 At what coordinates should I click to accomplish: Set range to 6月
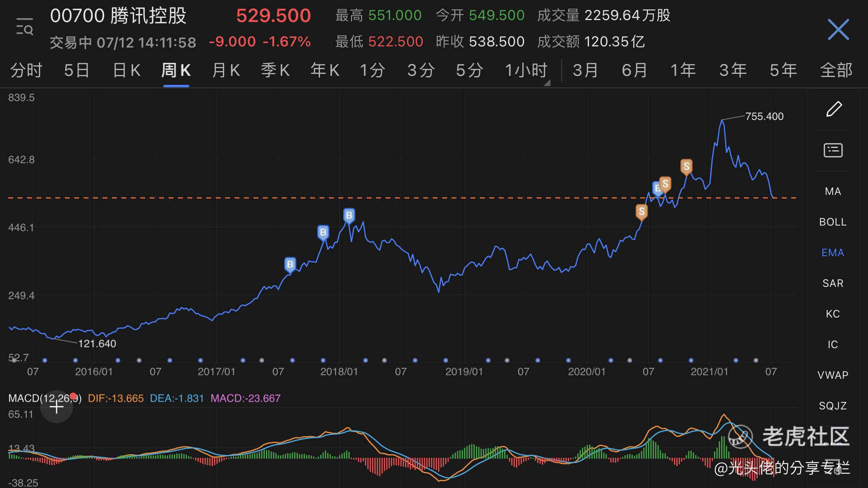click(634, 70)
